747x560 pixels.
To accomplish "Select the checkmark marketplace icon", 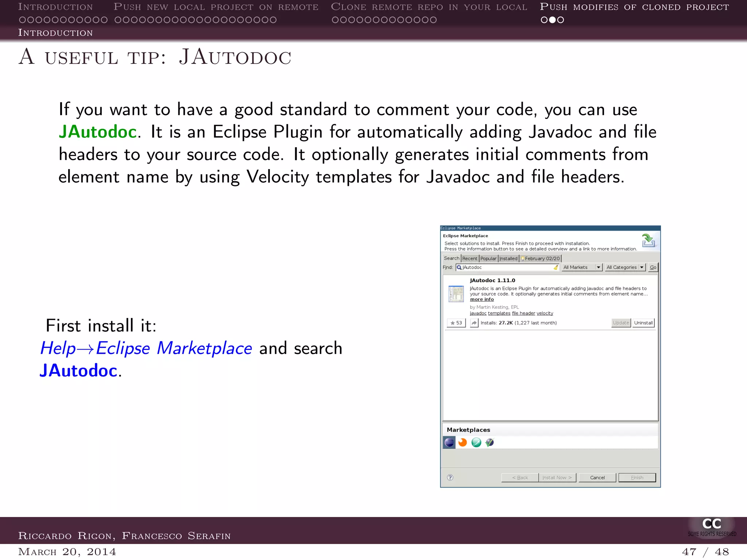I will (489, 442).
